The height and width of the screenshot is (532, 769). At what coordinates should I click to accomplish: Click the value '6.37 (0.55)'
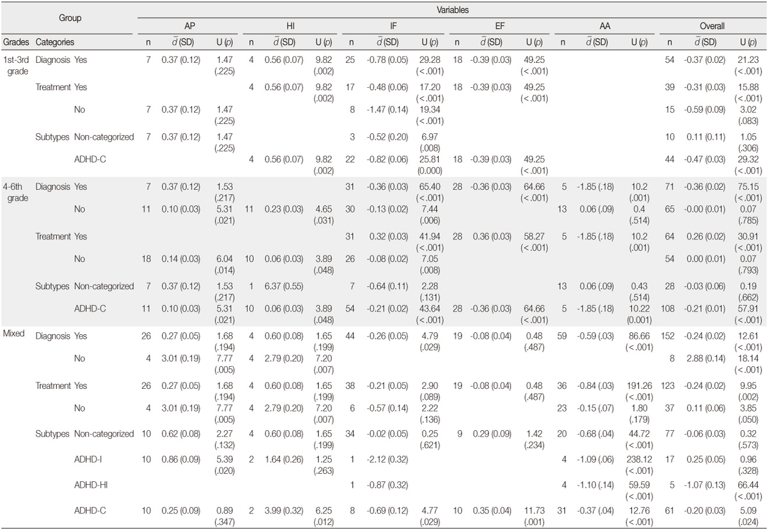coord(284,286)
